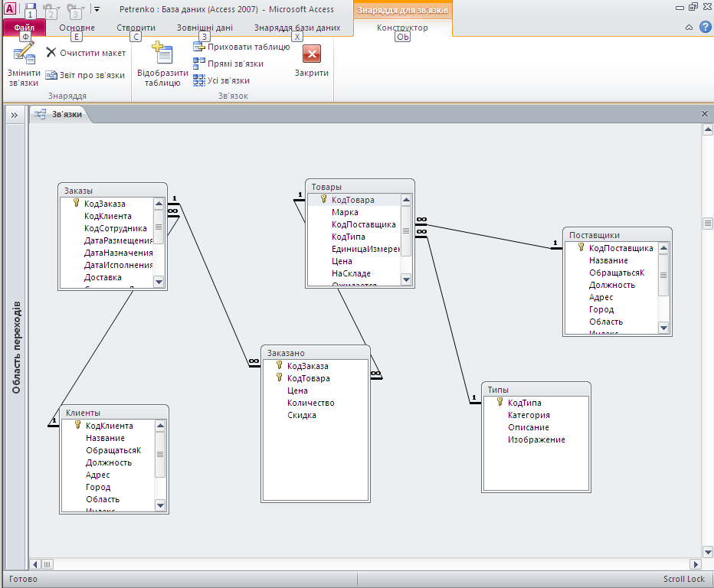
Task: Collapse the ribbon using the caret arrow
Action: (689, 28)
